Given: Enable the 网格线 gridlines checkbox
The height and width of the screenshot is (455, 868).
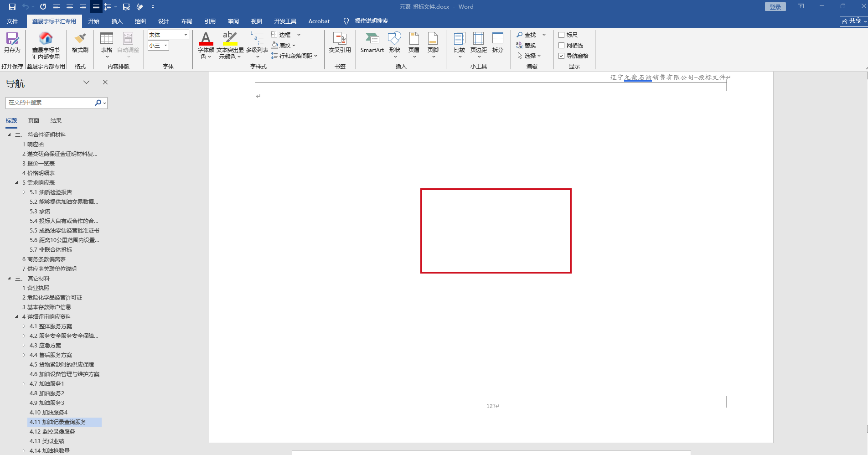Looking at the screenshot, I should click(562, 46).
